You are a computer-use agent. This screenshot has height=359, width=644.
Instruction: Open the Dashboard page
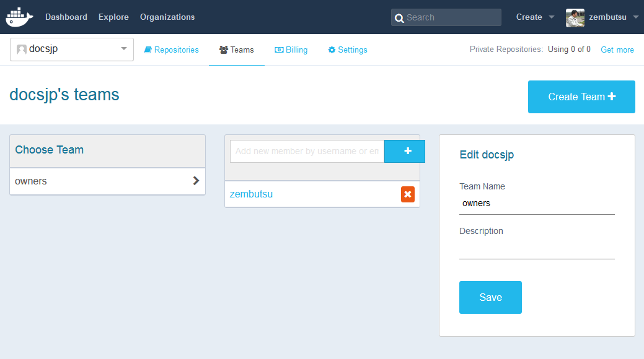[x=66, y=17]
